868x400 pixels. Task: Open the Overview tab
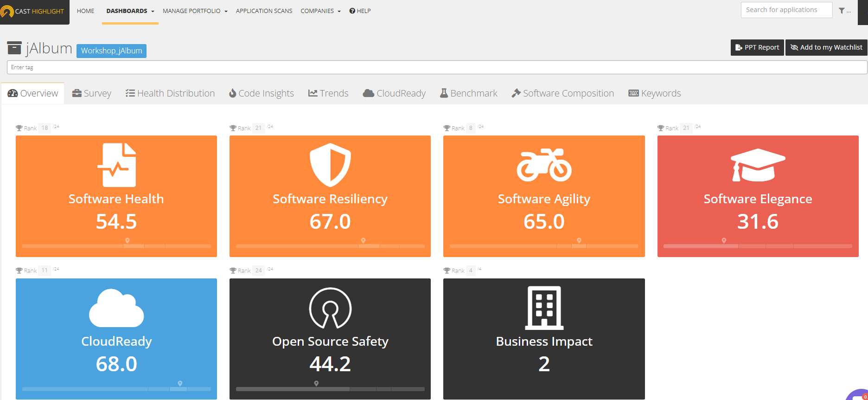33,93
